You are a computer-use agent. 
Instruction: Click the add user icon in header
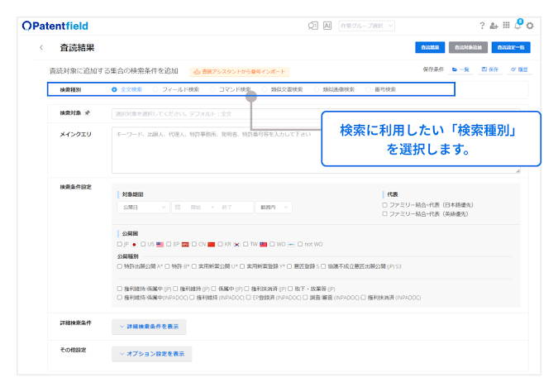(x=494, y=26)
